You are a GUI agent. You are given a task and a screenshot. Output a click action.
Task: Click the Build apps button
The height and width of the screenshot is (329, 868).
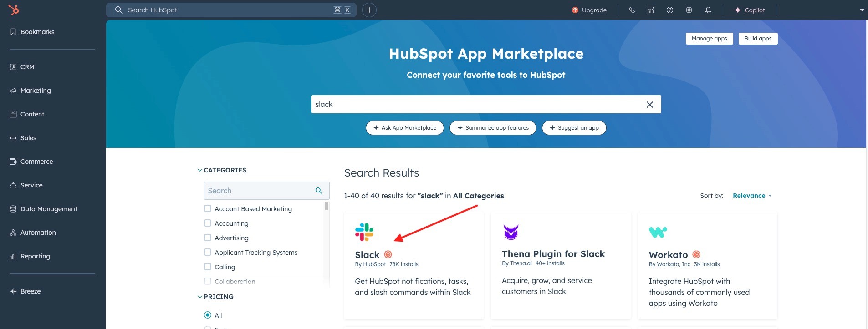pos(758,39)
